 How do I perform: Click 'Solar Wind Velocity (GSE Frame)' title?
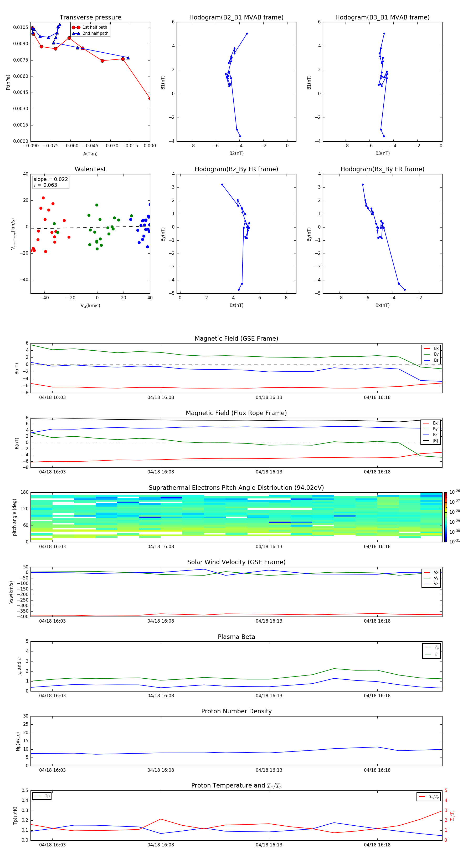click(x=236, y=562)
